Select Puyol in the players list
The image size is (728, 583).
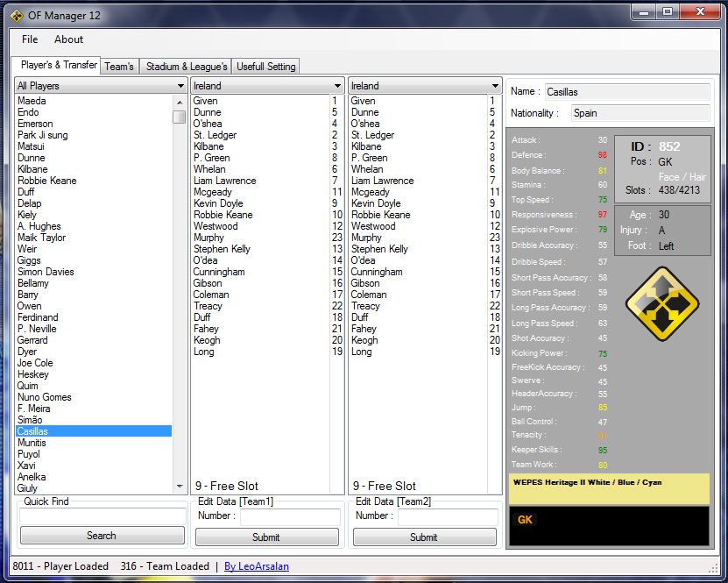pos(28,454)
